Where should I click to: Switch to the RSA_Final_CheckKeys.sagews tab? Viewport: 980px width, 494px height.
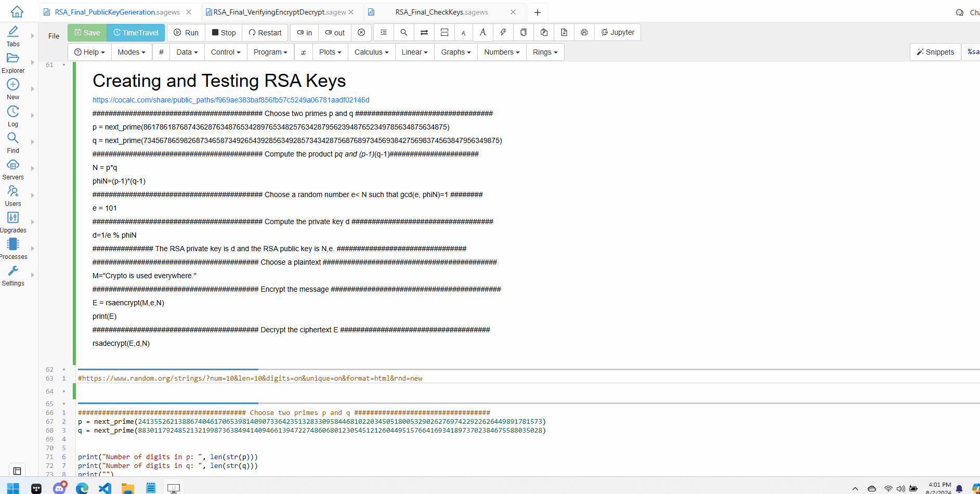[441, 12]
